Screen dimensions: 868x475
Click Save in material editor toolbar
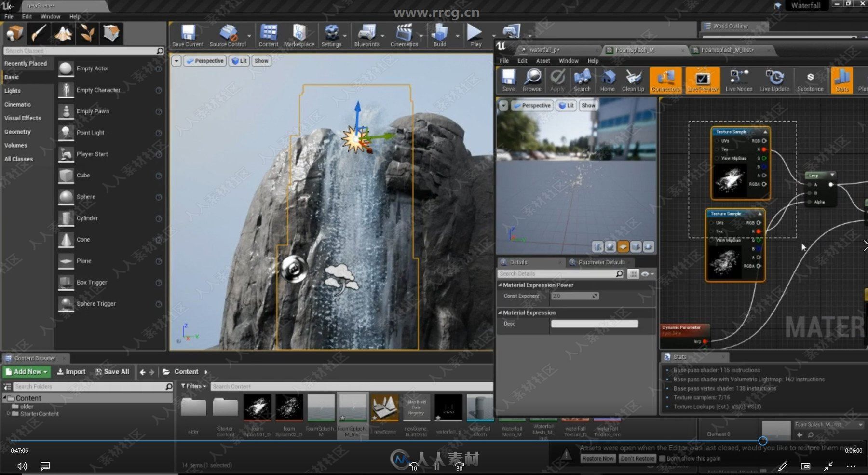[508, 80]
